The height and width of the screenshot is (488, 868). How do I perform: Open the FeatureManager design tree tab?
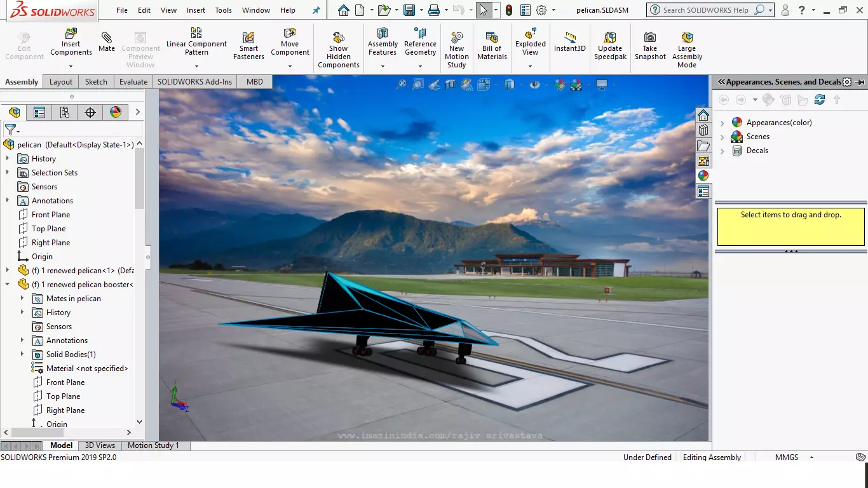click(14, 112)
